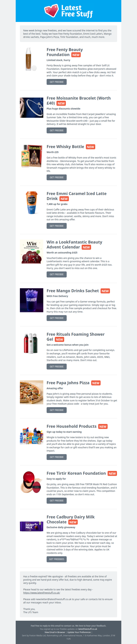Click the Moissanite bracelet product image
This screenshot has width=137, height=644.
pos(32,108)
